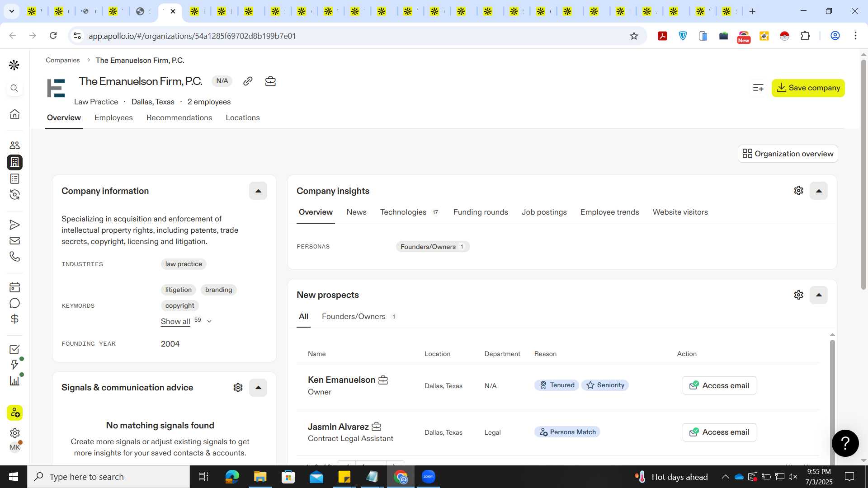Access email for Ken Emanuelson

[719, 385]
